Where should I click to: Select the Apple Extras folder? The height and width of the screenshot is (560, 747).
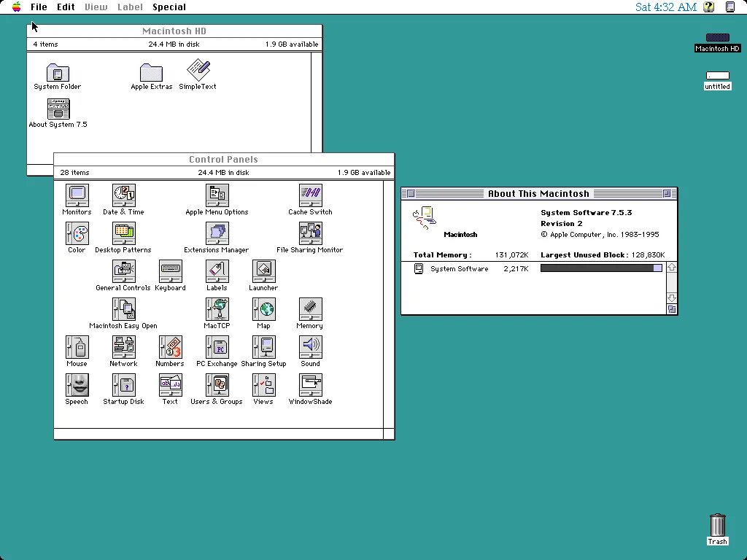151,72
